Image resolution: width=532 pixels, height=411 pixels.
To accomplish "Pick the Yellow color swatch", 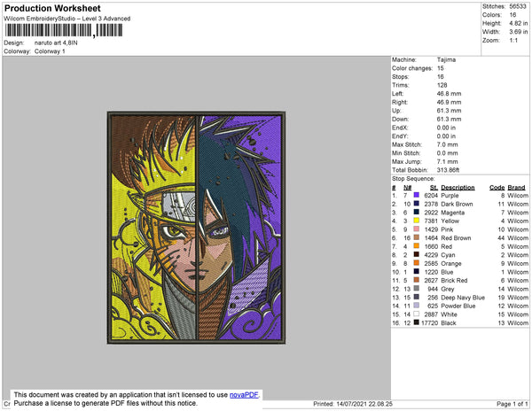I will (417, 221).
